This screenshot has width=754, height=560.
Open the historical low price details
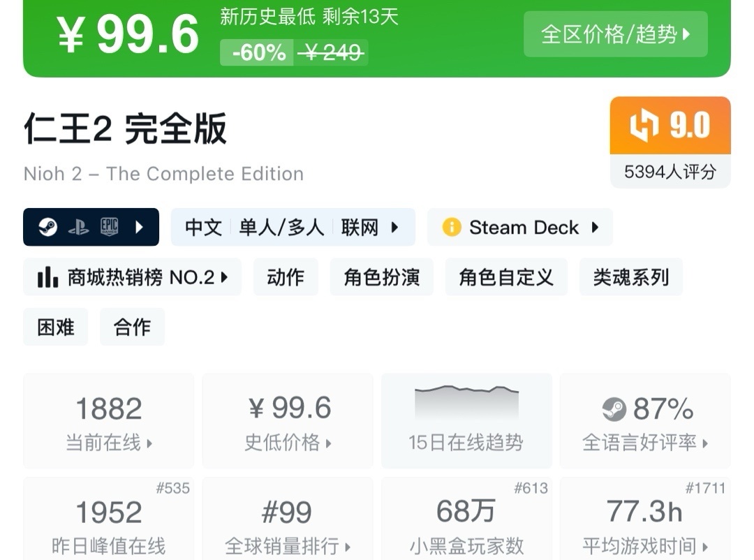click(x=287, y=420)
